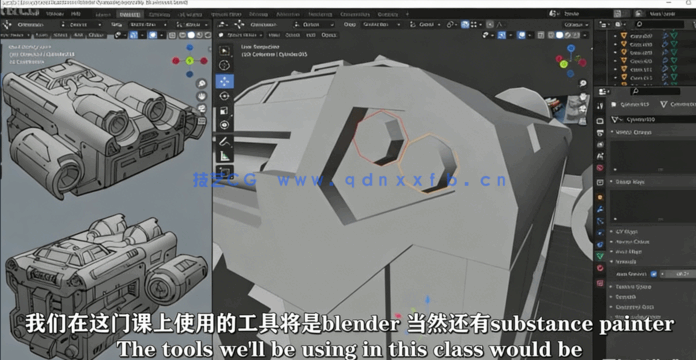Toggle X-ray in main viewport header

click(x=541, y=35)
